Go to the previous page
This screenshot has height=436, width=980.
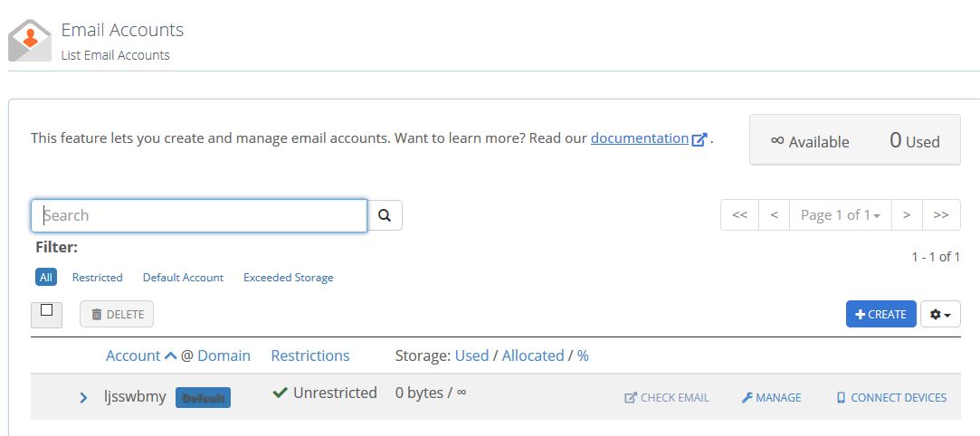(x=774, y=215)
